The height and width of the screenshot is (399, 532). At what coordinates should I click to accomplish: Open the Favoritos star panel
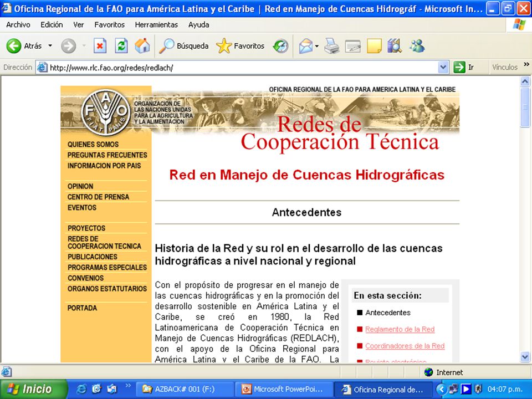(x=240, y=46)
